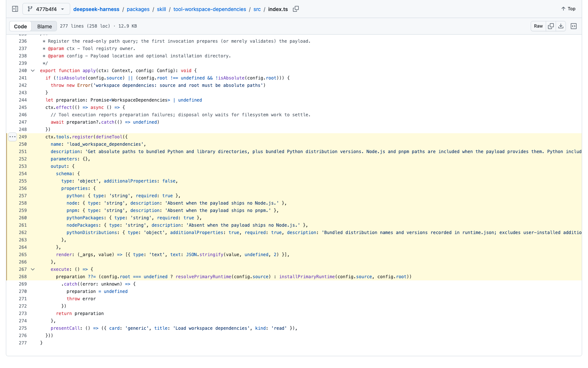This screenshot has height=368, width=588.
Task: Click the resolvePrimaryRuntime call
Action: [x=204, y=277]
